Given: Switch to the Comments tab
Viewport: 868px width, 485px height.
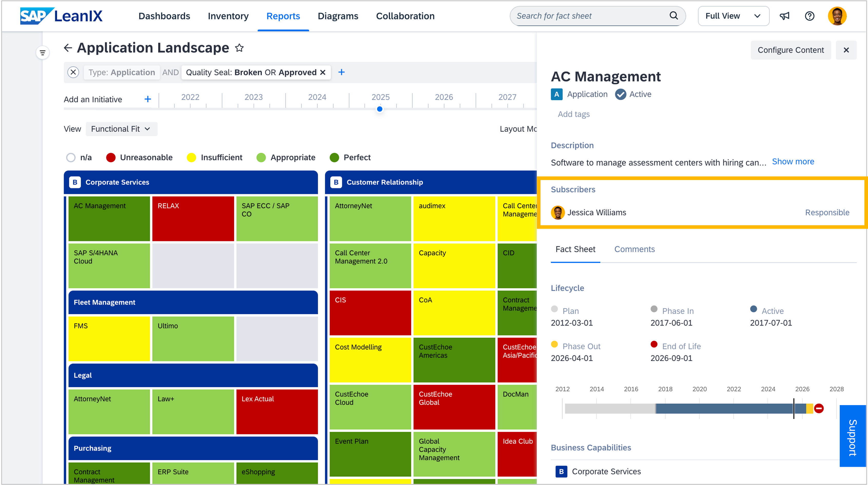Looking at the screenshot, I should (634, 249).
